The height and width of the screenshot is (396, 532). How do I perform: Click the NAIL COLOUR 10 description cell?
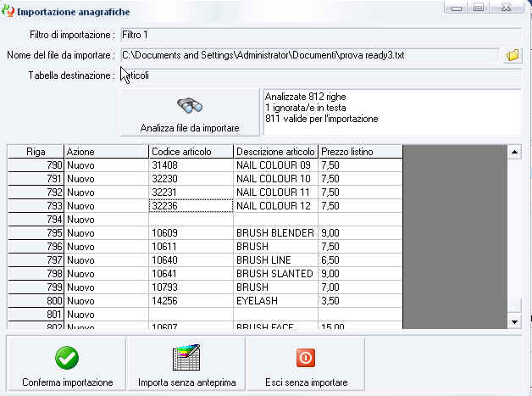click(x=275, y=179)
